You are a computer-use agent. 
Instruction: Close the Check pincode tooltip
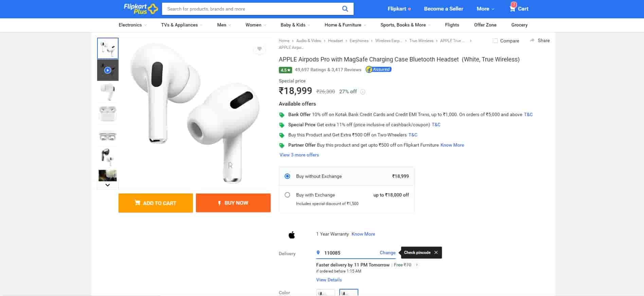click(x=436, y=253)
